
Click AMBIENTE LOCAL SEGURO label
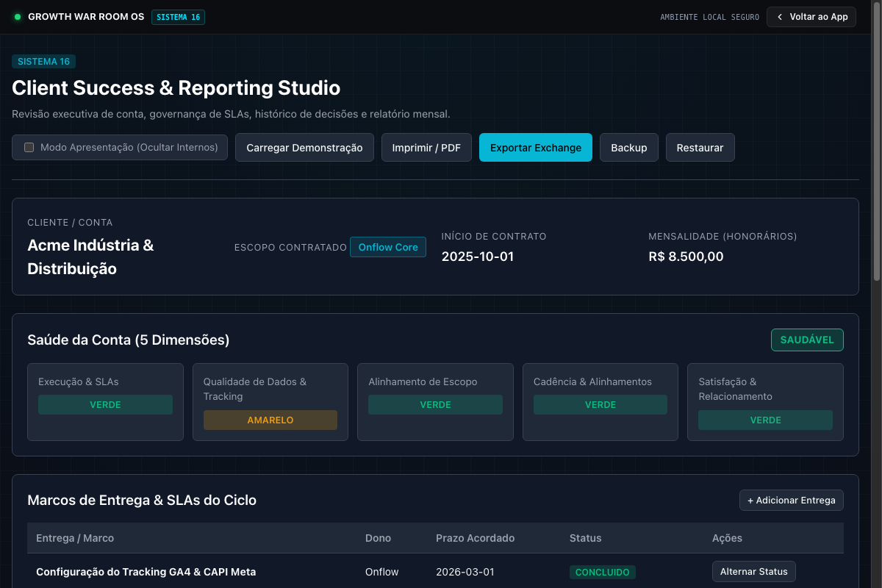pyautogui.click(x=709, y=17)
